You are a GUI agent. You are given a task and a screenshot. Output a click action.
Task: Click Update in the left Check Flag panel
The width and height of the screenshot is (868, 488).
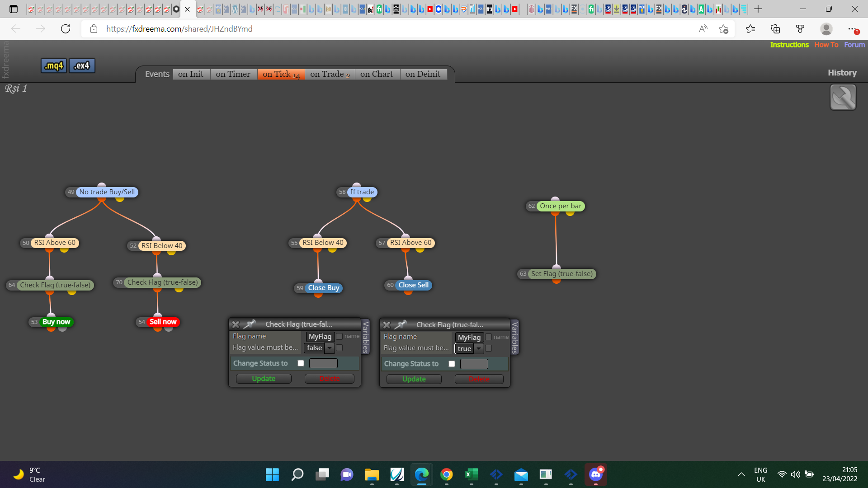click(x=264, y=379)
